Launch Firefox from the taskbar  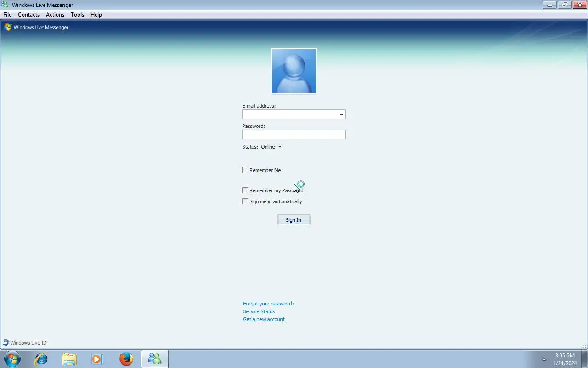[126, 359]
